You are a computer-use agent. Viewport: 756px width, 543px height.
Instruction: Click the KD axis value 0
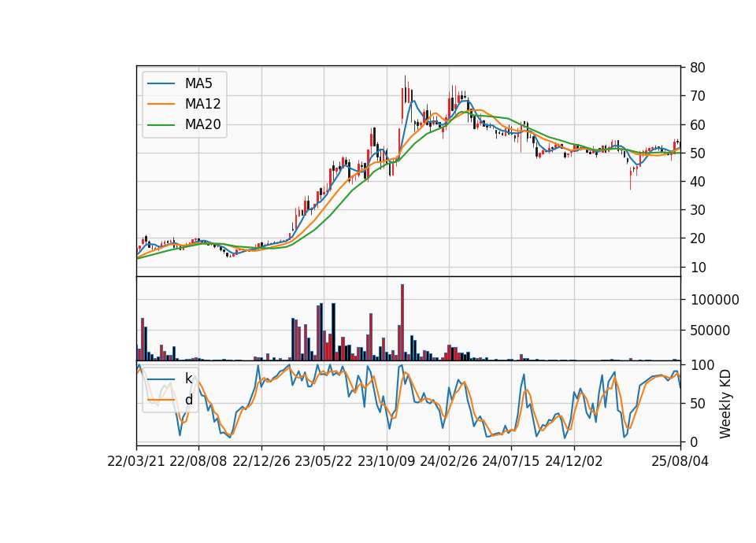(695, 441)
